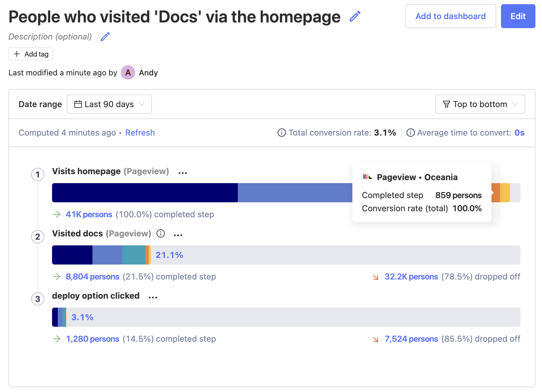Click the Refresh link

coord(140,133)
